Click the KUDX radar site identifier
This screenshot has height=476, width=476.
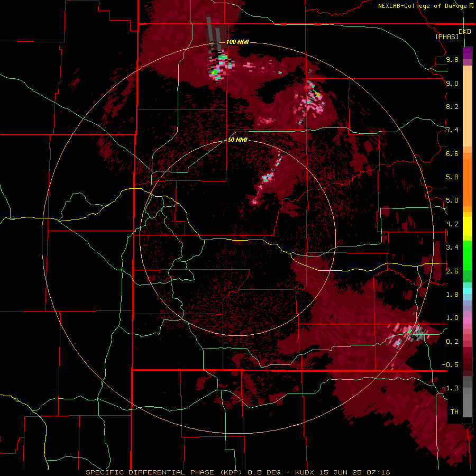click(305, 472)
